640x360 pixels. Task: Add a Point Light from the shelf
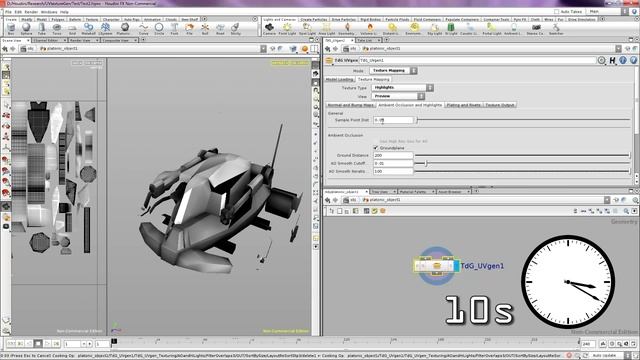pos(287,29)
